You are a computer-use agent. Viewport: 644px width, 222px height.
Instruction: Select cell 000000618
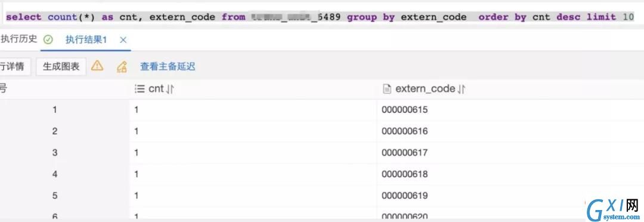(404, 174)
